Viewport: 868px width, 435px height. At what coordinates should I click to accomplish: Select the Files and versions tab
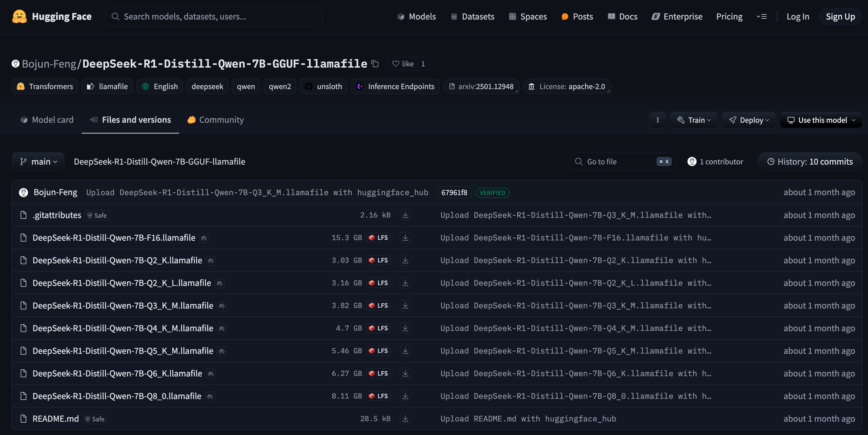pos(130,120)
